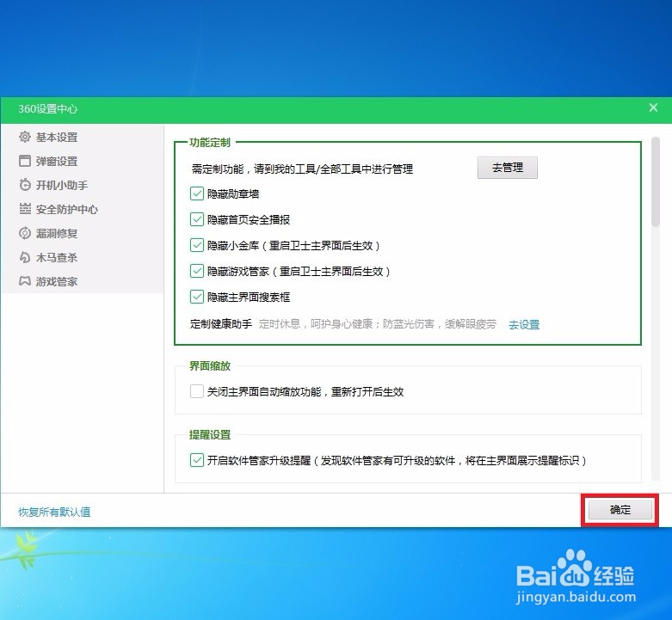672x620 pixels.
Task: Click the 去管理 button
Action: [x=508, y=168]
